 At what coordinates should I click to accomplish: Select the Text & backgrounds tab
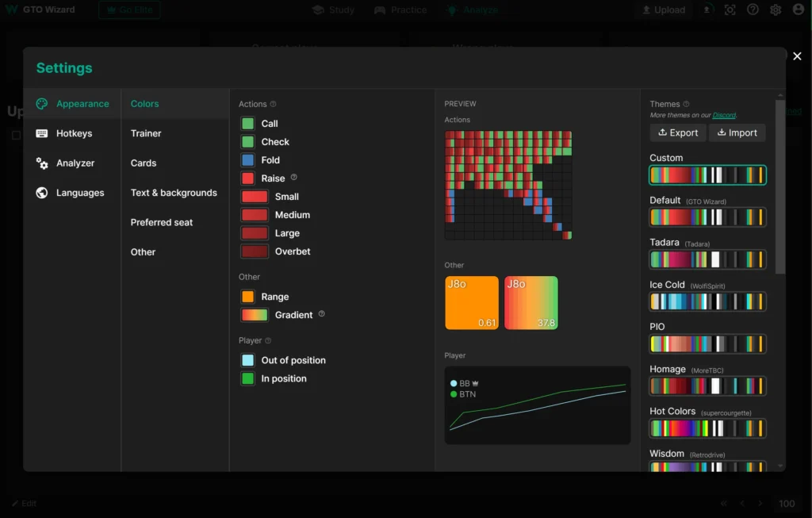[x=175, y=193]
